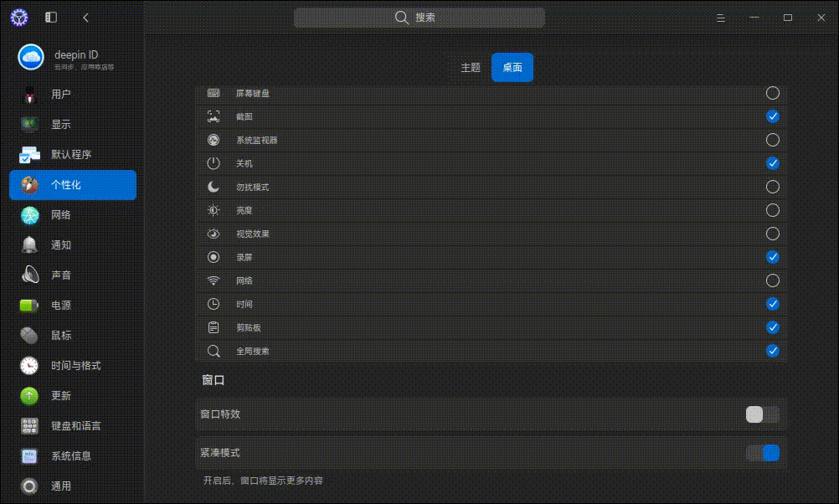Viewport: 839px width, 504px height.
Task: Click the 屏幕键盘 keyboard icon
Action: 214,93
